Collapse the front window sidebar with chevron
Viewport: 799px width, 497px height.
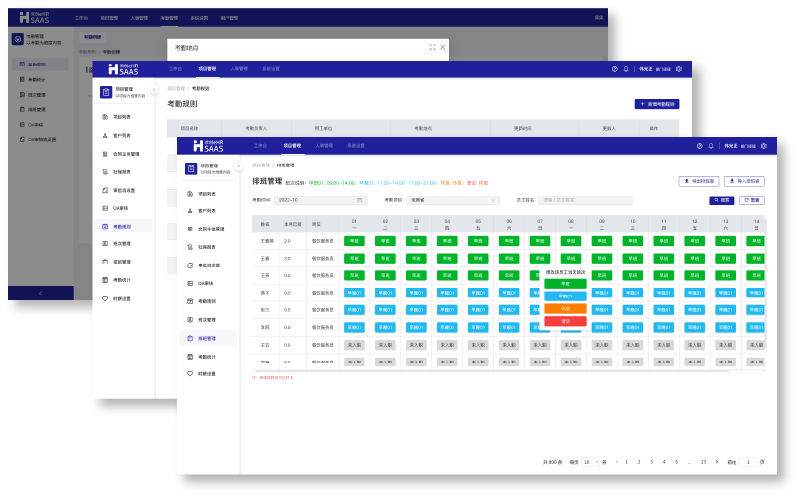(x=238, y=167)
